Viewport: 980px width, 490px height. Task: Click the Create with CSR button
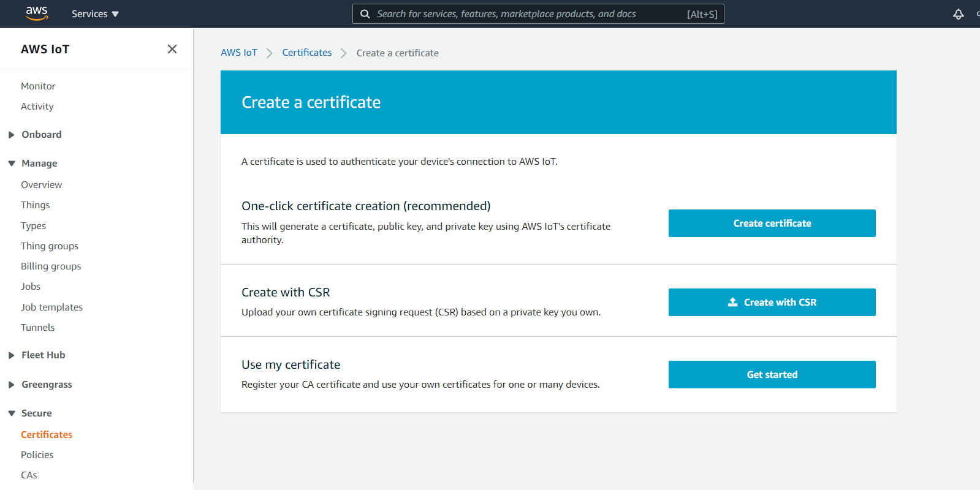pyautogui.click(x=772, y=303)
